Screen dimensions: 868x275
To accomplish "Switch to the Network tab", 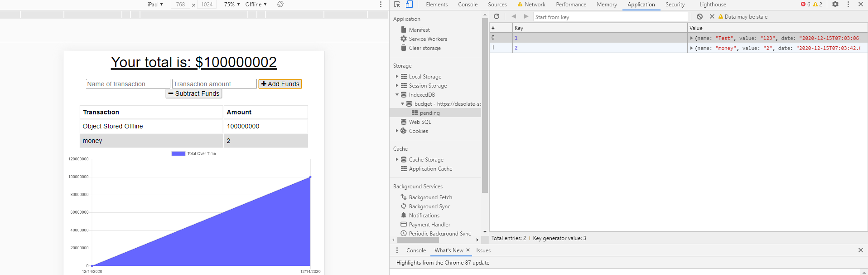I will tap(531, 5).
